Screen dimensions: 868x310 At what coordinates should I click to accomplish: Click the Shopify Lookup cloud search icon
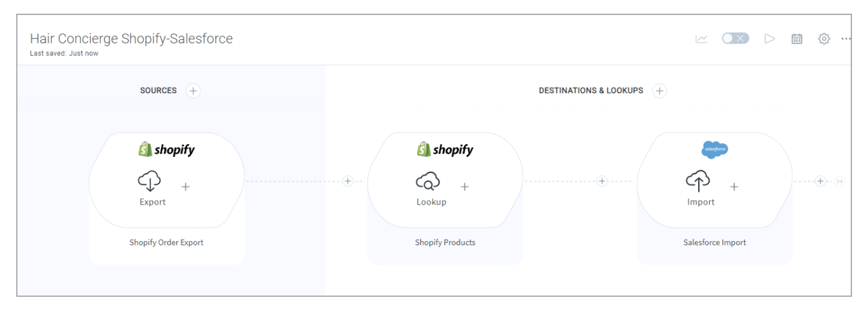click(x=428, y=182)
